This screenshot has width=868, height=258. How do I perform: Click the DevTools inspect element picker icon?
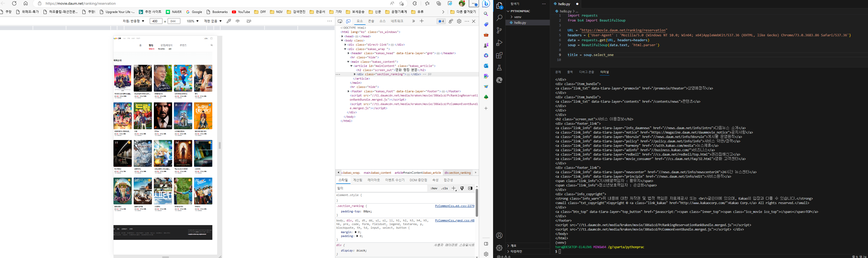coord(340,21)
